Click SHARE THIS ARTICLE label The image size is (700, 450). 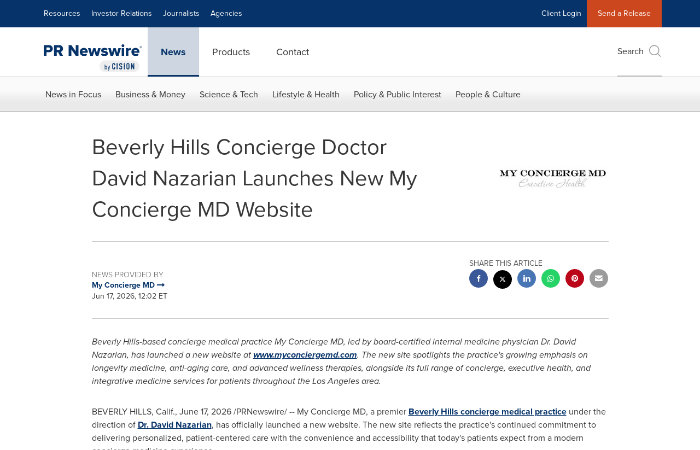pyautogui.click(x=506, y=263)
